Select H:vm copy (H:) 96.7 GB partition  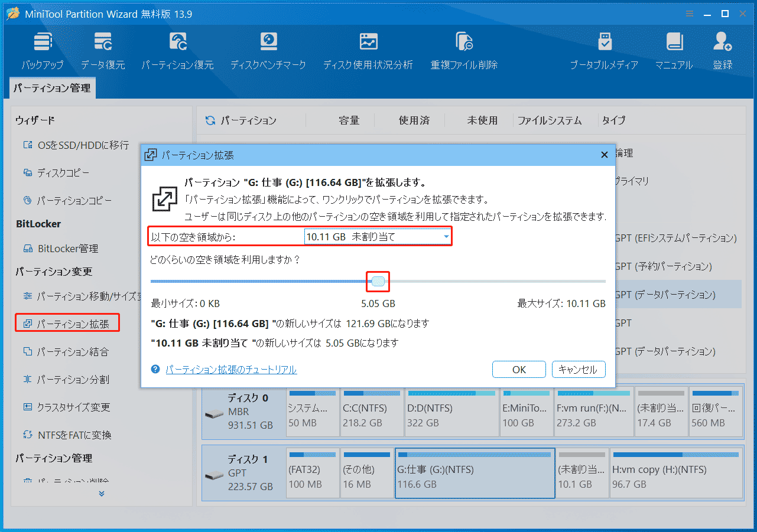tap(676, 473)
